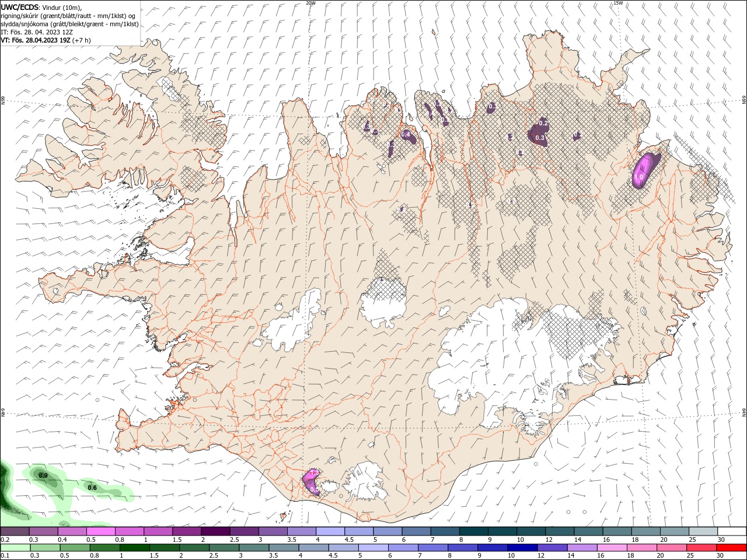Click the slate blue 6–7 snow legend swatch
The height and width of the screenshot is (560, 747).
pos(416,531)
